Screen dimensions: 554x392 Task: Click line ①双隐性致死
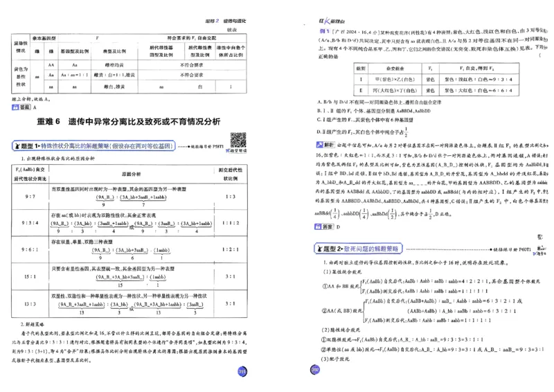coord(402,339)
